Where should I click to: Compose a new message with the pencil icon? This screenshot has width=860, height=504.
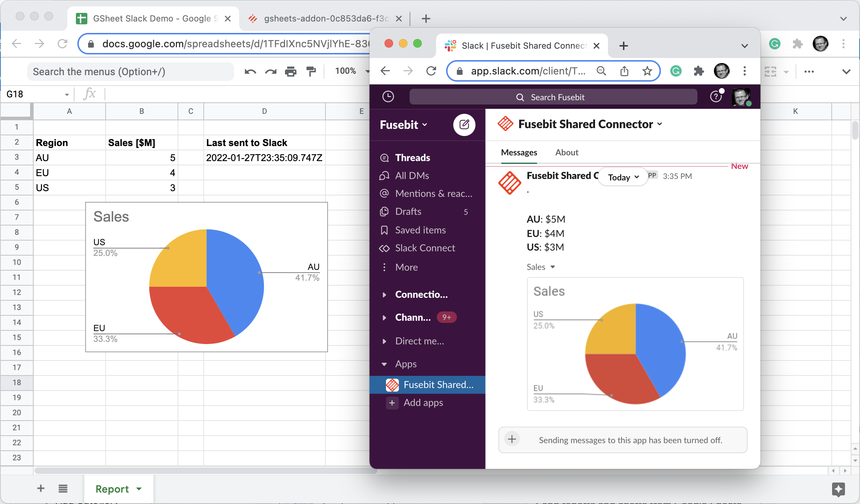tap(464, 125)
